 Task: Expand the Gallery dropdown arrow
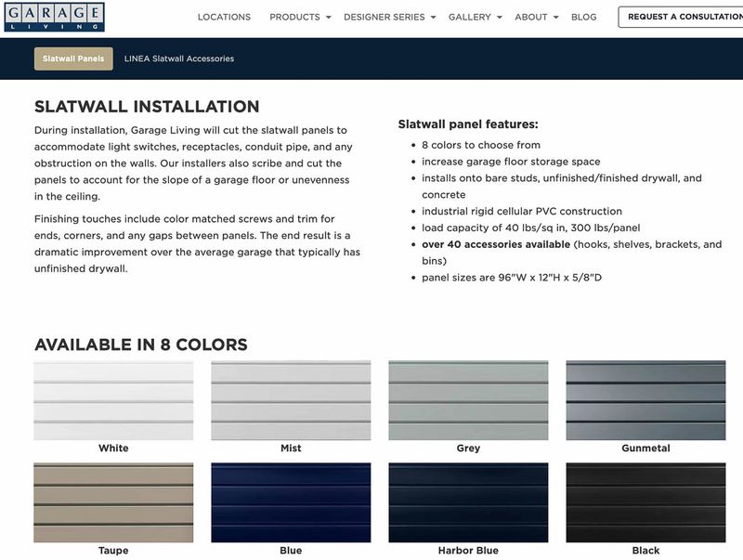point(500,17)
